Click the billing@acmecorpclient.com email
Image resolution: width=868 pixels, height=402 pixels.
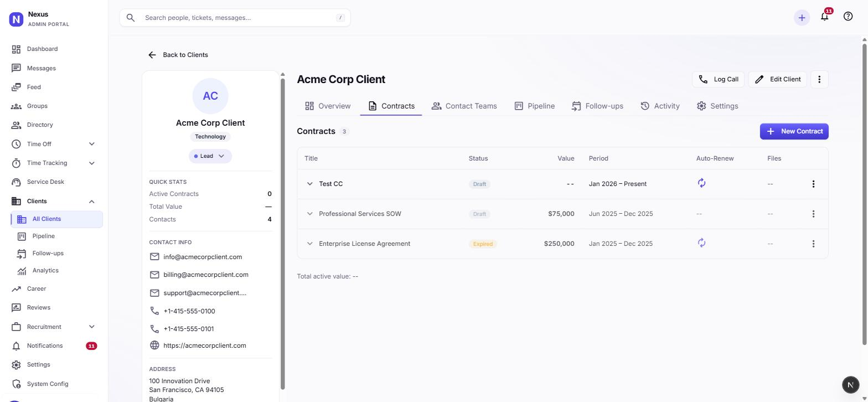tap(206, 275)
